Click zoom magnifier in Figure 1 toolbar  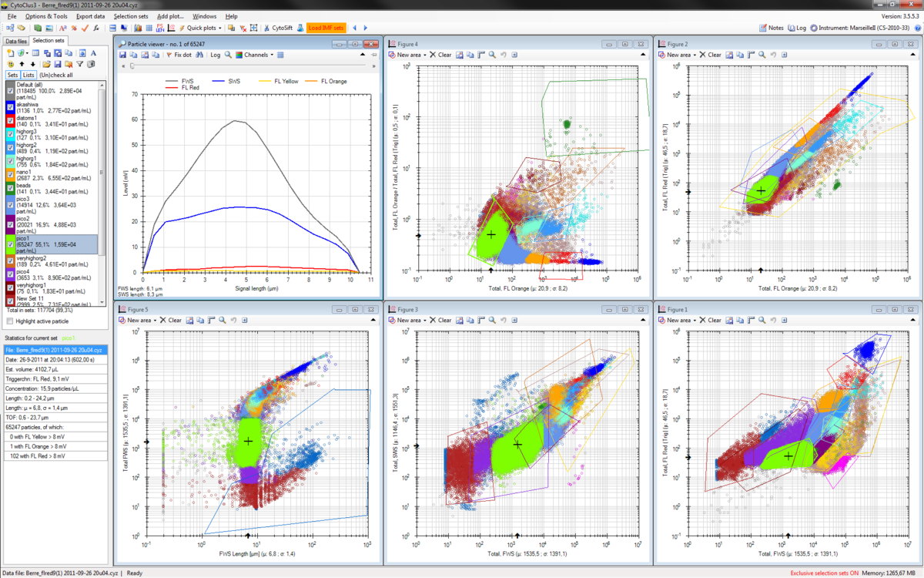pos(762,320)
